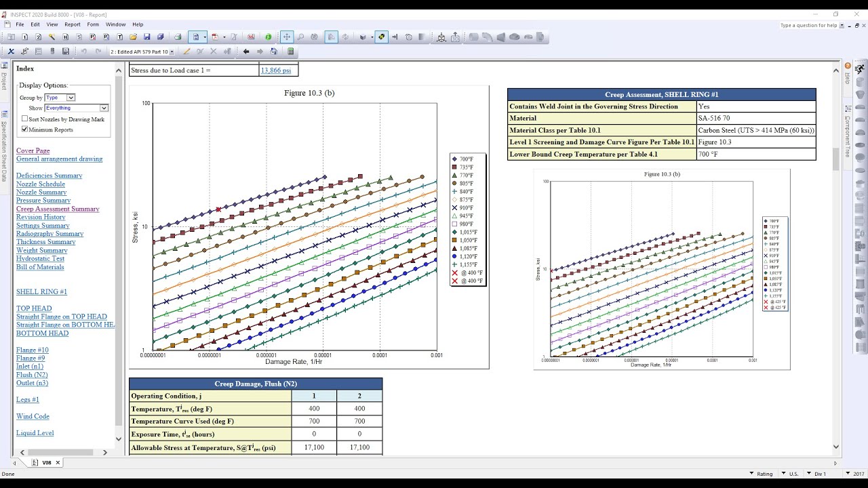Viewport: 868px width, 488px height.
Task: Click the wireframe vessel icon
Action: pos(441,37)
